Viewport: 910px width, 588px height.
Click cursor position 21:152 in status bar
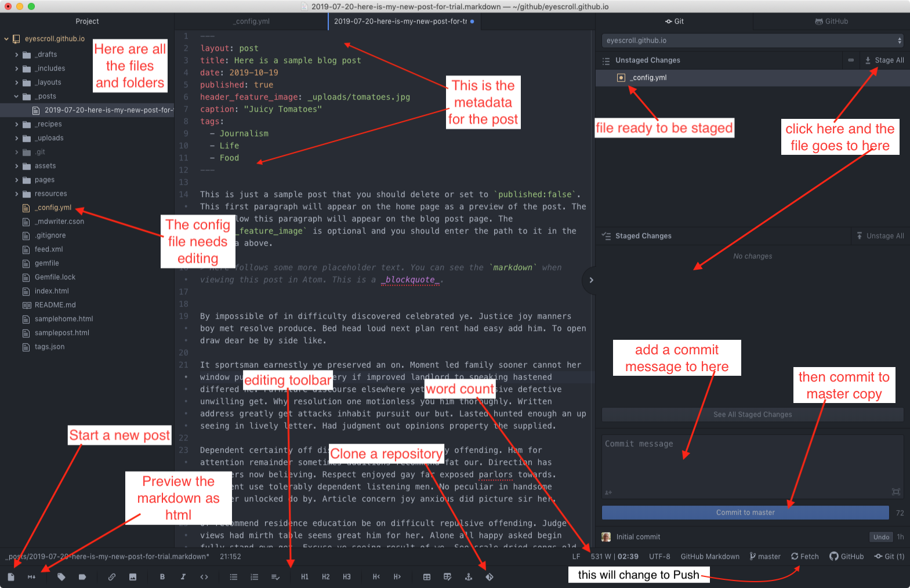click(x=230, y=557)
